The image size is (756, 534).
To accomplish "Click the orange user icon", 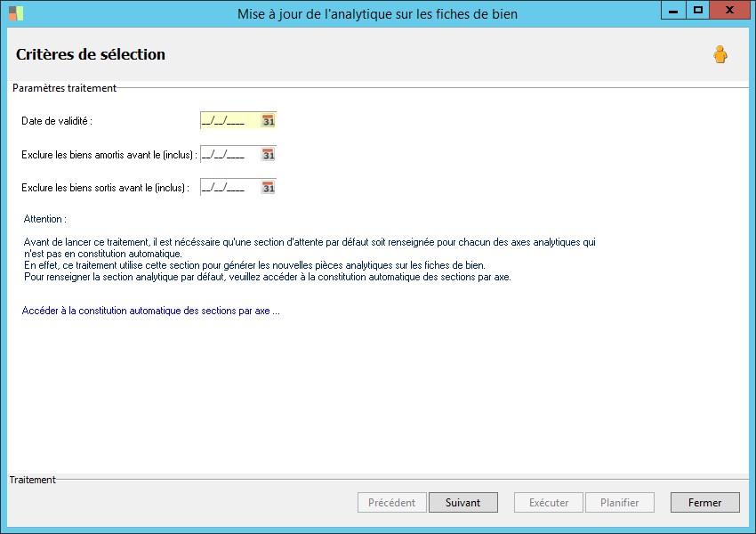I will pos(720,55).
